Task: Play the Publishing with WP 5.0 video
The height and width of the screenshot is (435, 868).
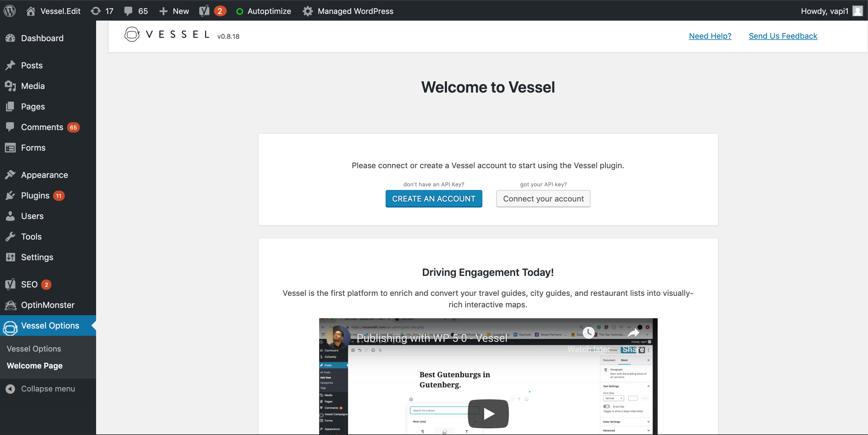Action: (x=488, y=414)
